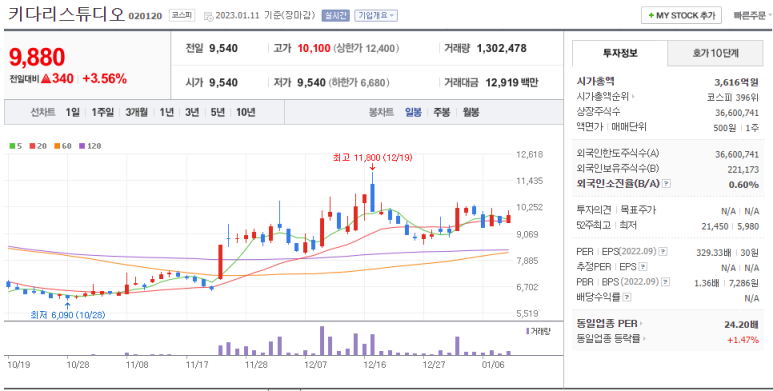Viewport: 773px width, 391px height.
Task: Click the 고가 value 10,100
Action: [x=314, y=48]
